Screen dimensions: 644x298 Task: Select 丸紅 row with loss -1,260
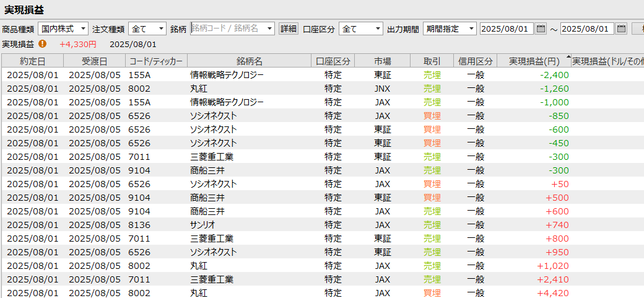(x=322, y=89)
